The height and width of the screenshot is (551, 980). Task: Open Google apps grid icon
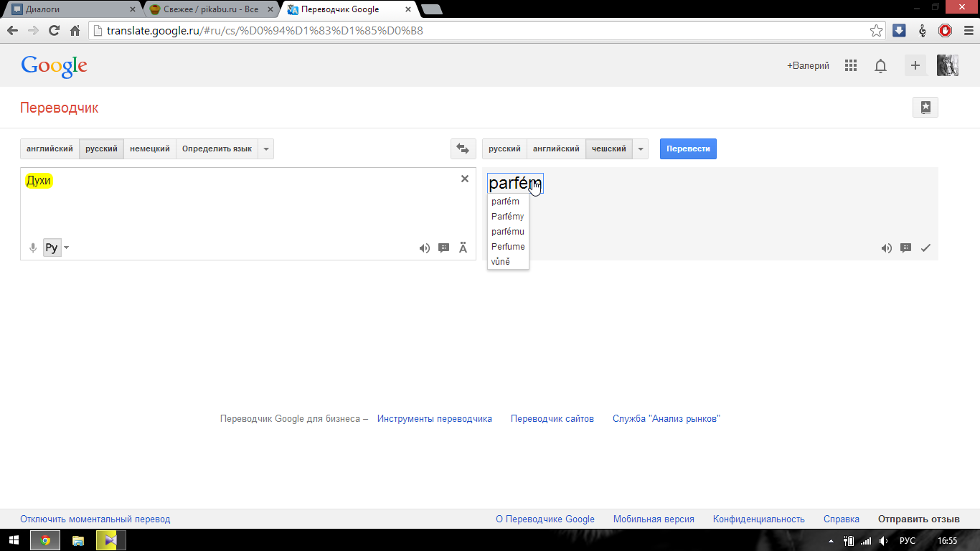point(851,65)
